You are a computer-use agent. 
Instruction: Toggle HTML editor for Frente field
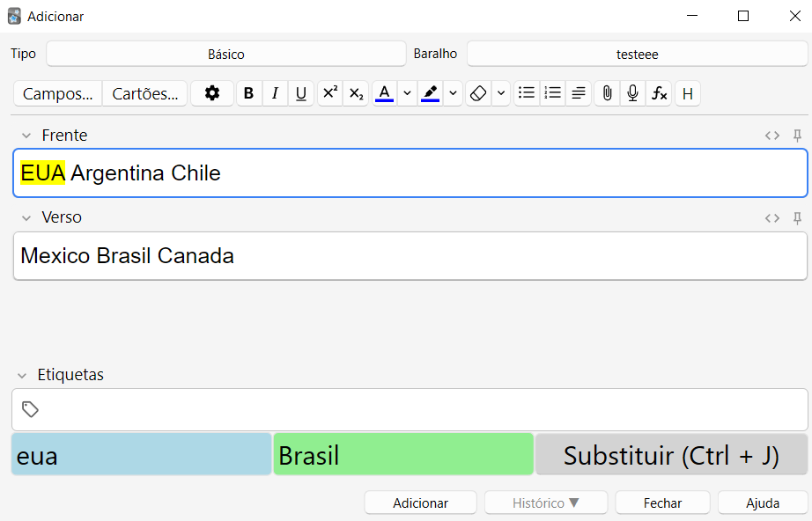pyautogui.click(x=772, y=136)
